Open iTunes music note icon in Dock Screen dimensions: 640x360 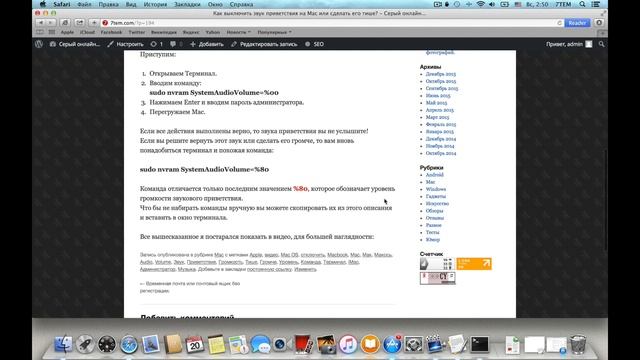pos(348,344)
